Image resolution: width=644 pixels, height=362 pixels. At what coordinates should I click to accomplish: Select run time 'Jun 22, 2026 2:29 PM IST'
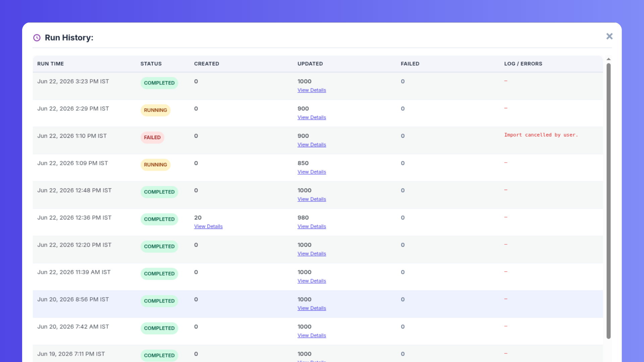point(73,109)
